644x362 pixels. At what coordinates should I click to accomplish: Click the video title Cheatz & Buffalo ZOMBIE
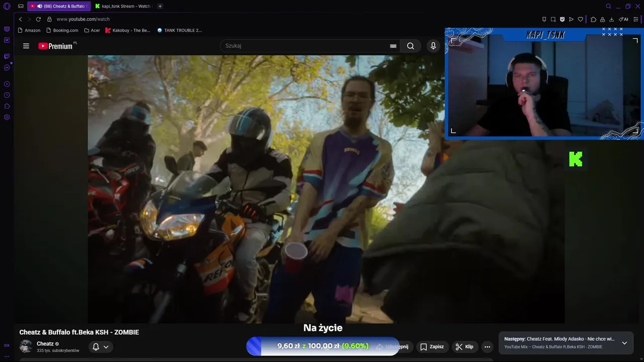(79, 332)
